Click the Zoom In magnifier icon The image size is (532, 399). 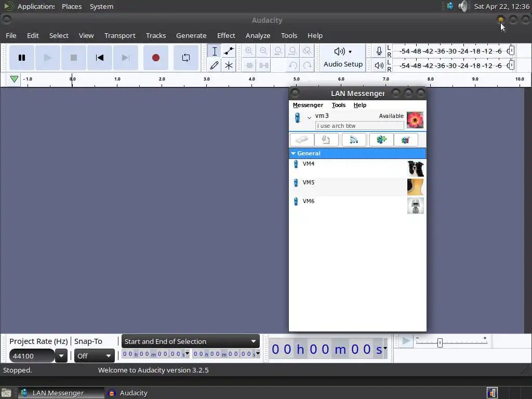pos(249,51)
